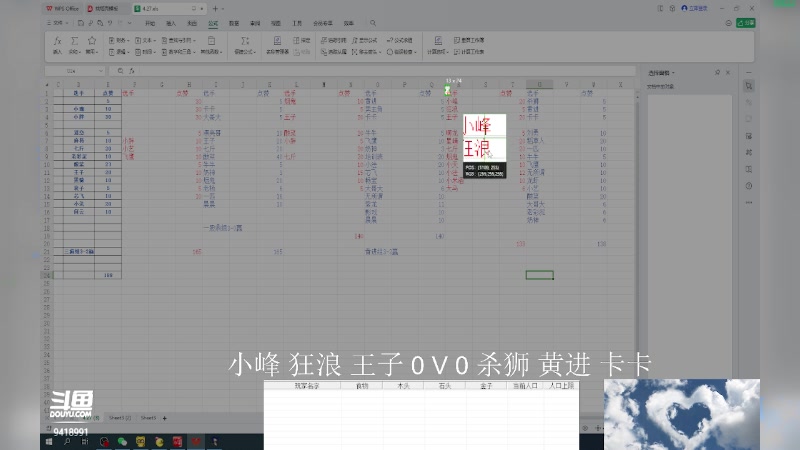The width and height of the screenshot is (800, 450).
Task: Switch to the View (视图) ribbon tab
Action: 276,23
